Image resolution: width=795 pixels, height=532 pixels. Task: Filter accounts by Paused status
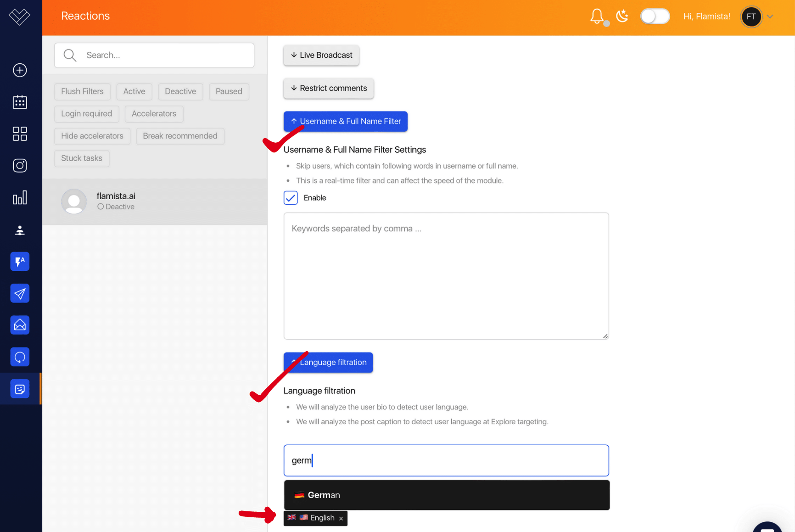coord(229,91)
